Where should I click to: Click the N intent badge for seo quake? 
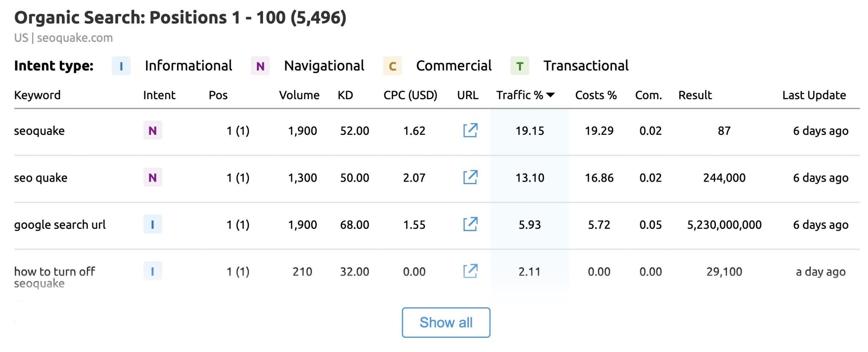153,177
